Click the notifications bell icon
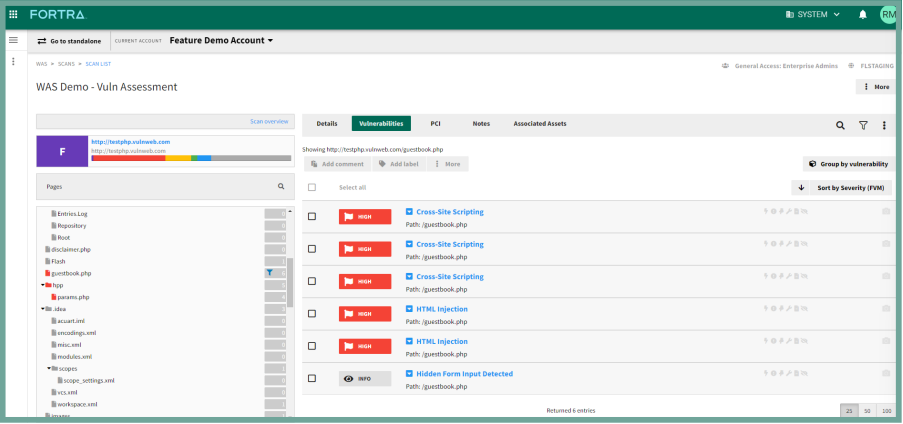 (x=863, y=14)
